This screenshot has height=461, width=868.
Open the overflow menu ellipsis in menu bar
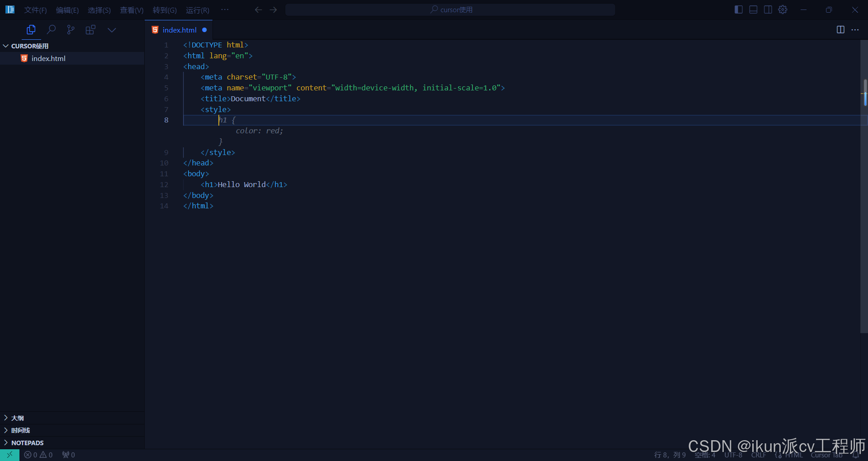click(225, 9)
